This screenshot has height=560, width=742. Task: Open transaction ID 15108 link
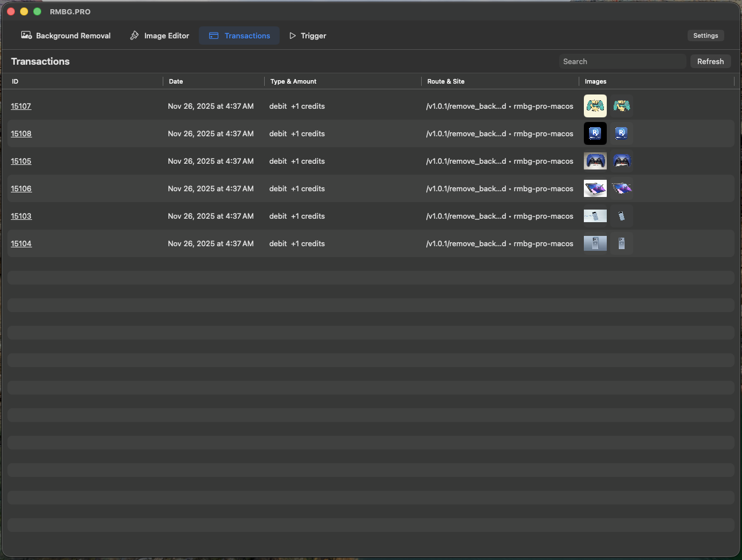click(x=21, y=133)
